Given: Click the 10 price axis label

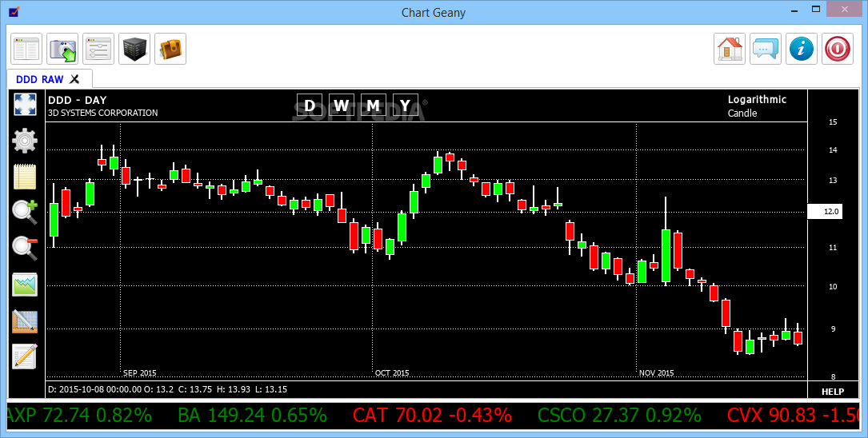Looking at the screenshot, I should tap(833, 286).
